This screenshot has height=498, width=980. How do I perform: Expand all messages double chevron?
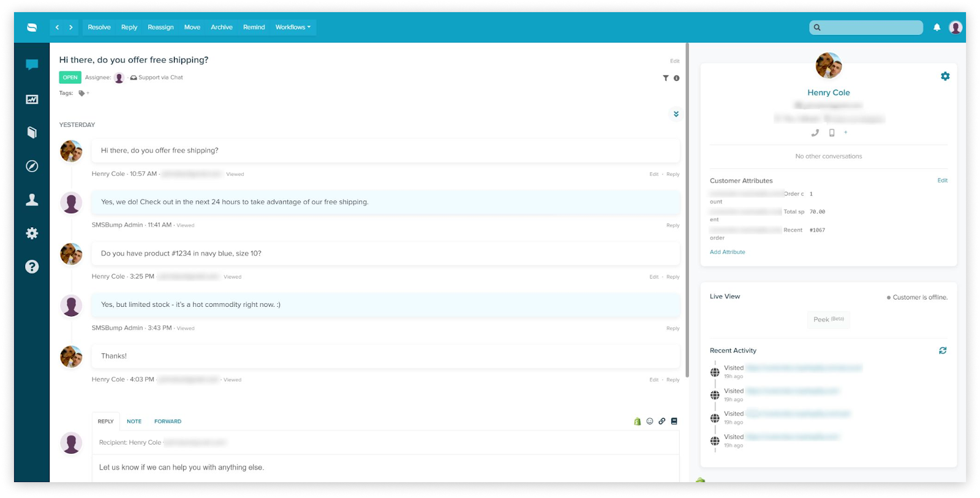point(676,114)
